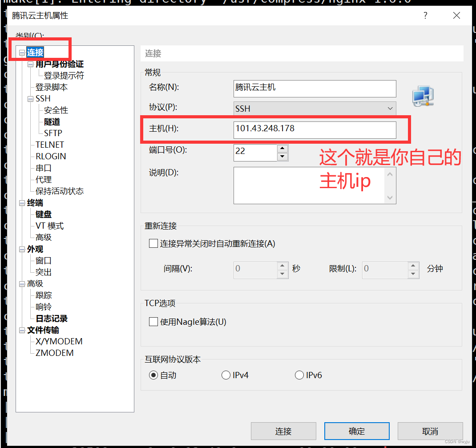Click the 名称 input field

[315, 89]
